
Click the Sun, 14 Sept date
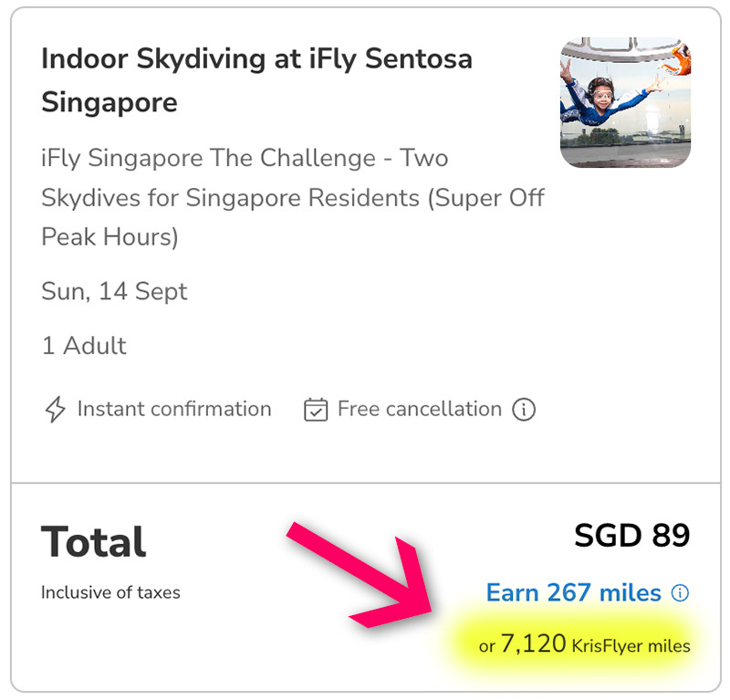pos(114,291)
